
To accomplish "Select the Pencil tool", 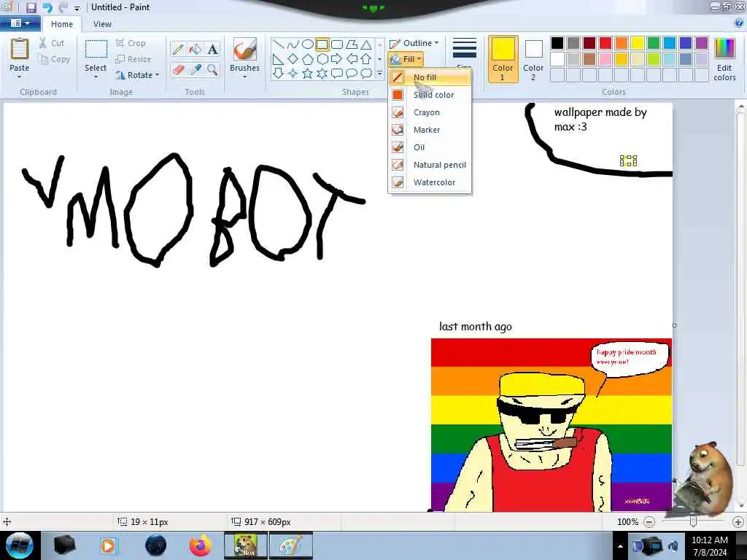I will coord(178,49).
